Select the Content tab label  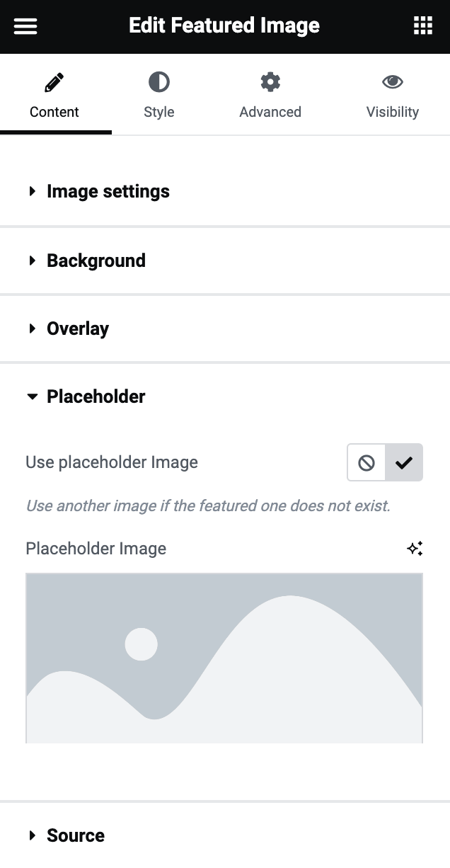(54, 112)
